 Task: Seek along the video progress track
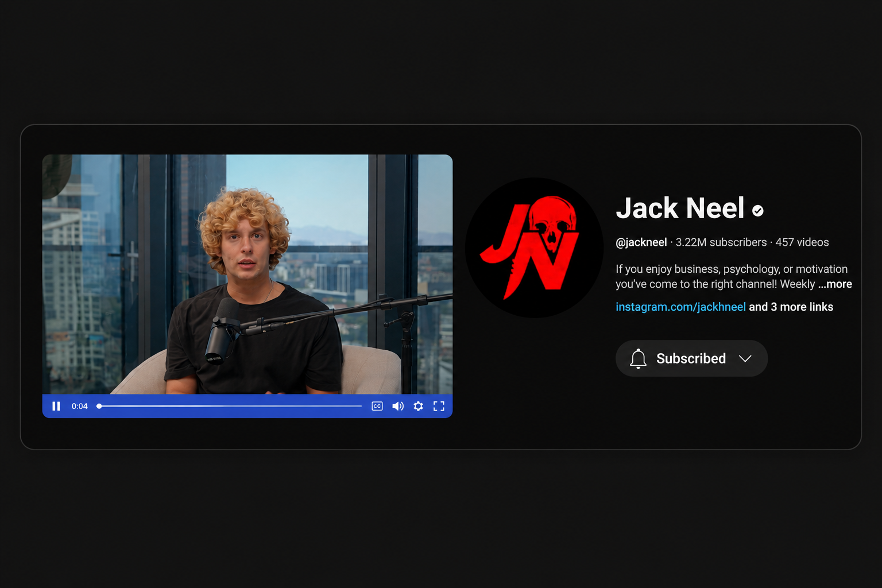[x=230, y=406]
